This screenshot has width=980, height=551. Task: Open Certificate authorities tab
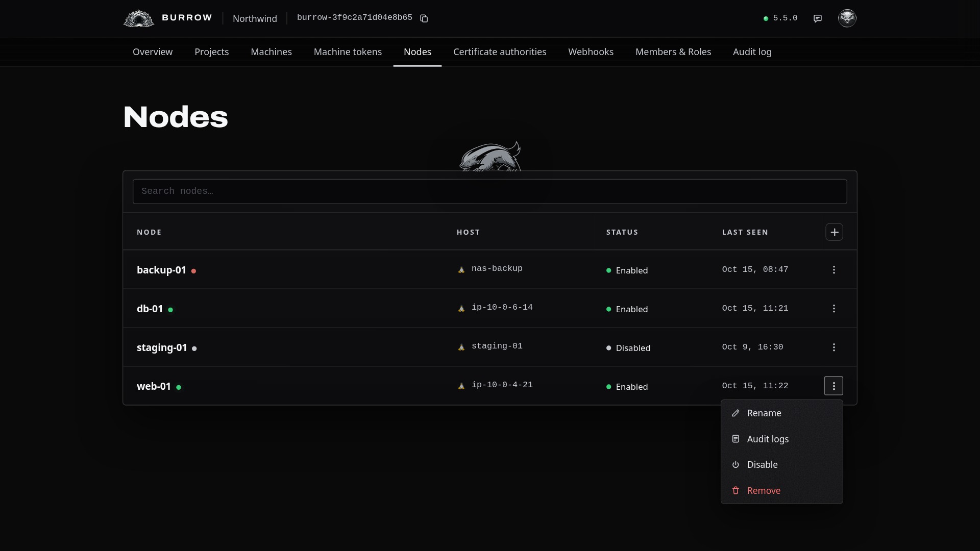click(x=500, y=52)
